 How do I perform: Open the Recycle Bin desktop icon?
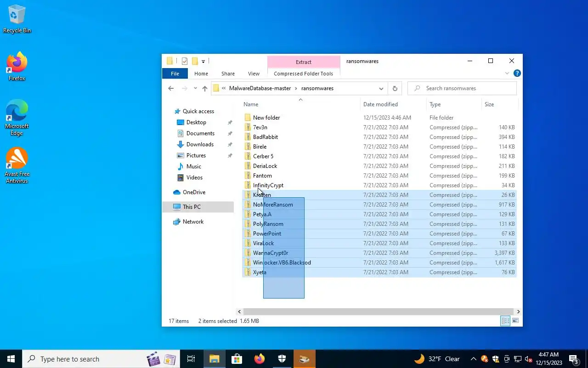pyautogui.click(x=17, y=19)
